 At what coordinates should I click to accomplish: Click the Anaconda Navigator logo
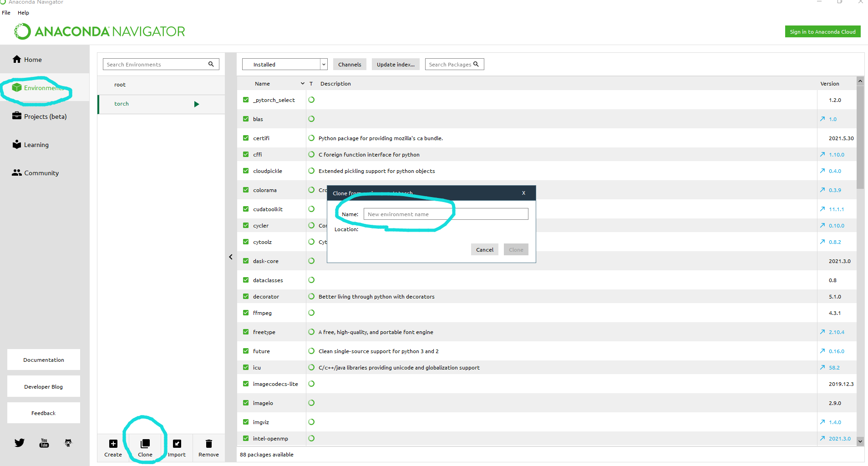tap(99, 31)
